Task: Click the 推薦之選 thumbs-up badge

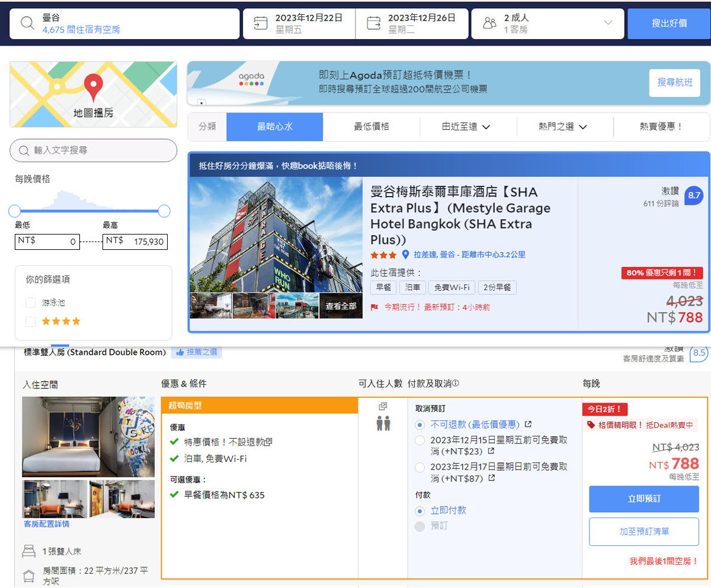Action: 197,352
